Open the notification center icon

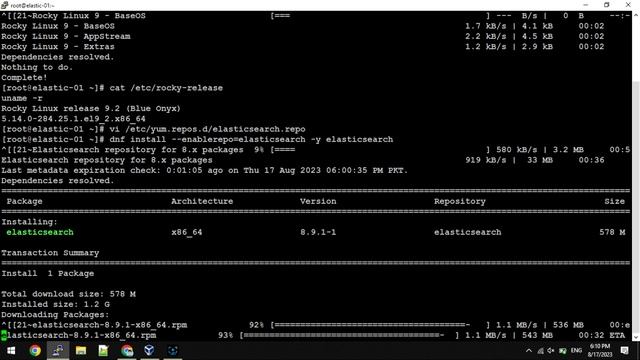coord(624,351)
